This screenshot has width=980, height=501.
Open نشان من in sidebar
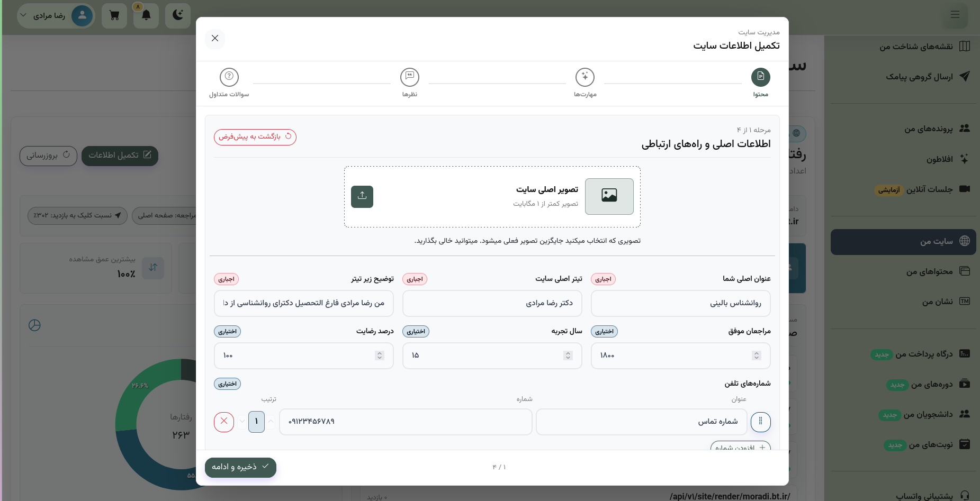[903, 302]
